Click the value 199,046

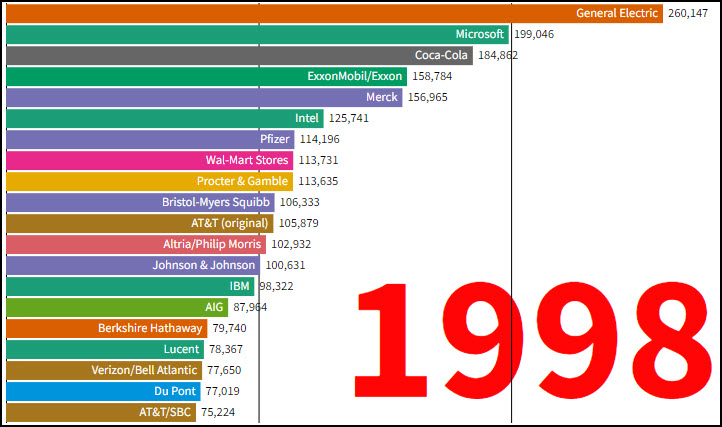pyautogui.click(x=534, y=35)
